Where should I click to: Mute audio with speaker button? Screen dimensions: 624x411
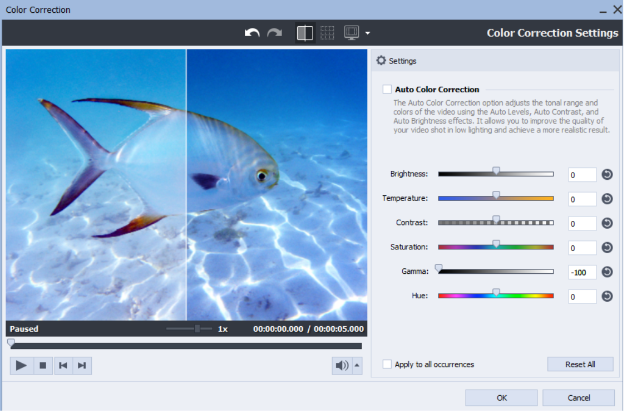pyautogui.click(x=341, y=365)
